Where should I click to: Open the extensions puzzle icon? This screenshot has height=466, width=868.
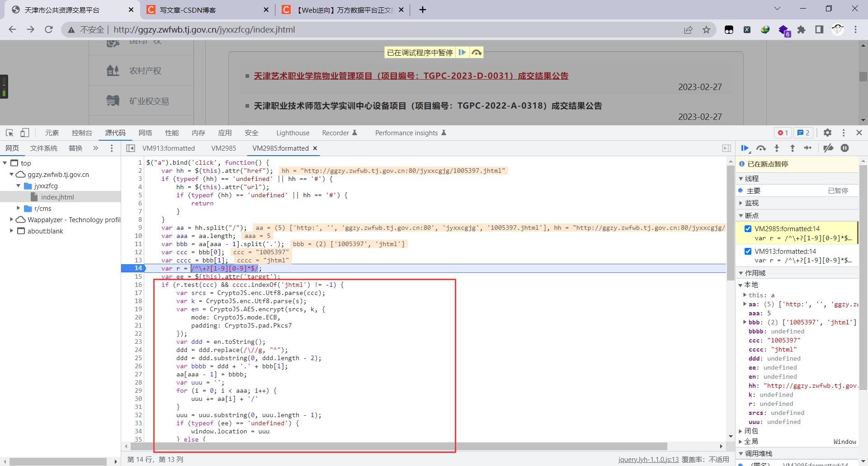801,29
